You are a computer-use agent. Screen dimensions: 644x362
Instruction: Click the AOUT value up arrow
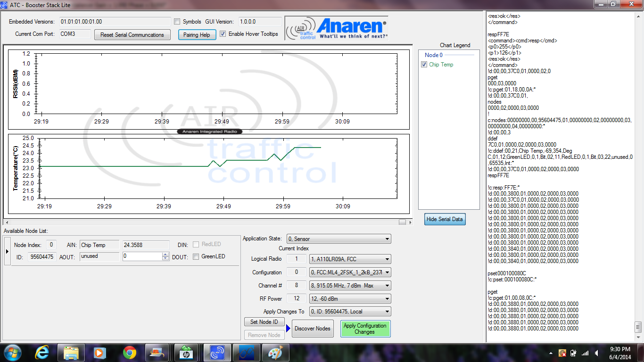[165, 255]
